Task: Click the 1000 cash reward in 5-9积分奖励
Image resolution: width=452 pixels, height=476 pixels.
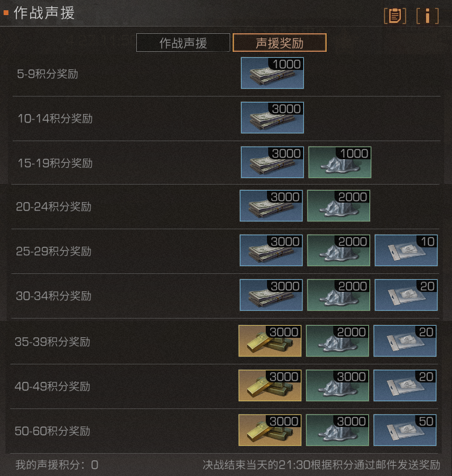Action: [272, 73]
